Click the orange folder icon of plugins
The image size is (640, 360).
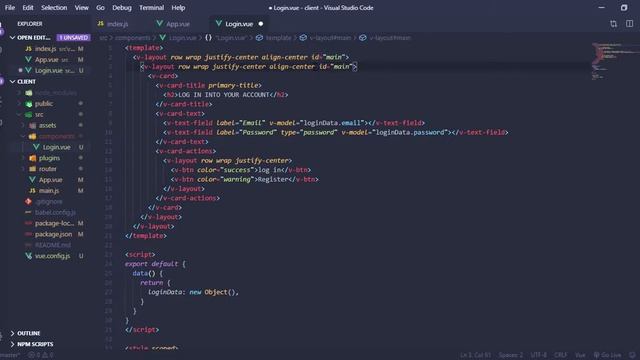[x=32, y=158]
